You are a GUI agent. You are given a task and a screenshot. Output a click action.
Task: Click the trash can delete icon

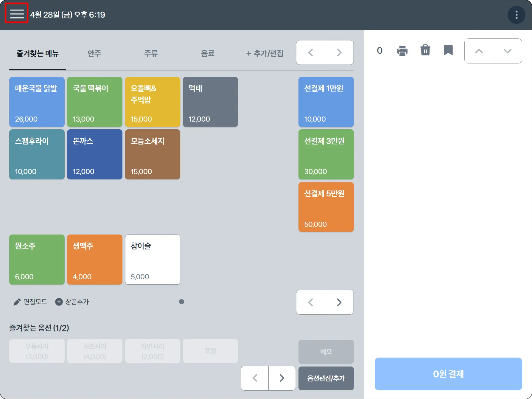coord(425,50)
